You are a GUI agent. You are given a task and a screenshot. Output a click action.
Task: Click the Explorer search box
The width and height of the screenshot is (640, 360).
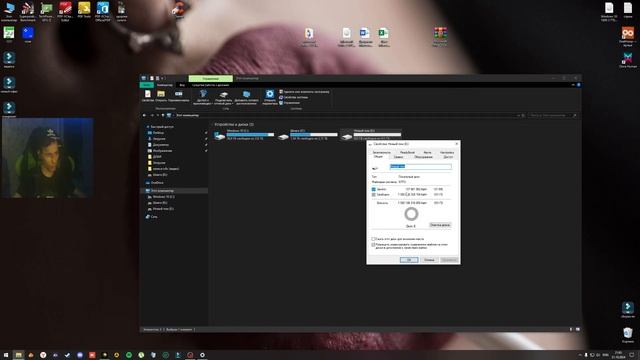(x=552, y=116)
